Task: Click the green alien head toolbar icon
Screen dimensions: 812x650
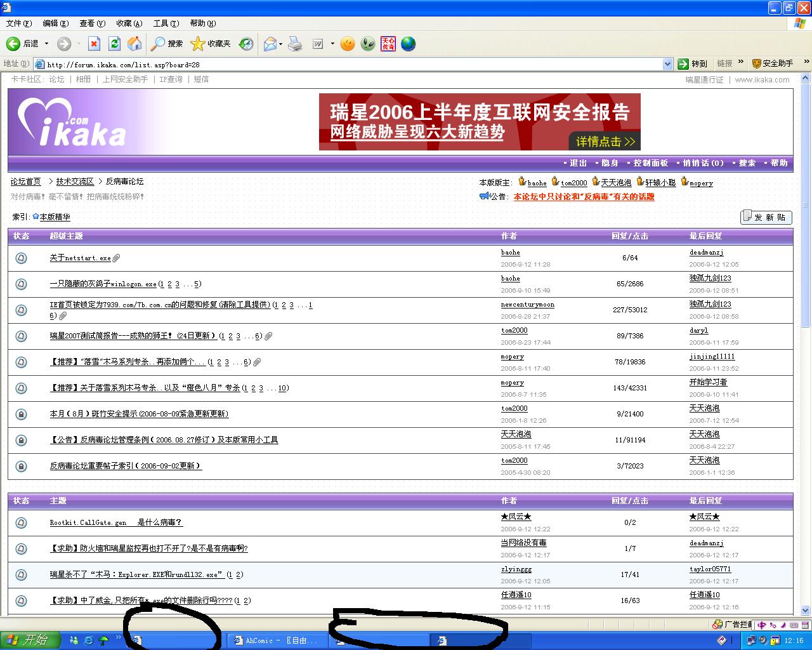Action: (x=368, y=44)
